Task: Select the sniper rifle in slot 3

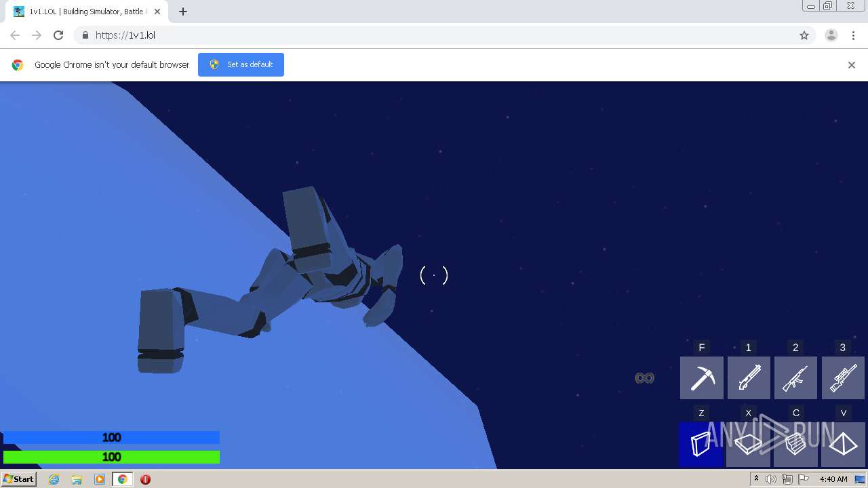Action: [x=843, y=378]
